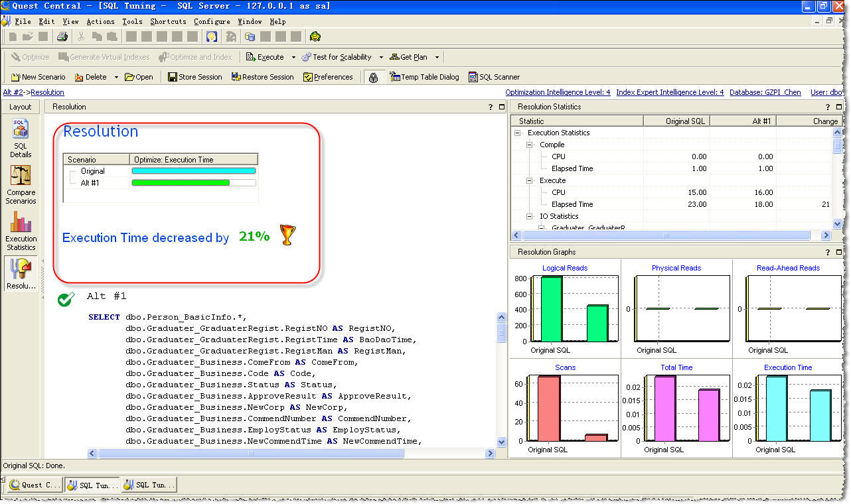
Task: Click the SQL Scanner toolbar icon
Action: click(x=494, y=77)
